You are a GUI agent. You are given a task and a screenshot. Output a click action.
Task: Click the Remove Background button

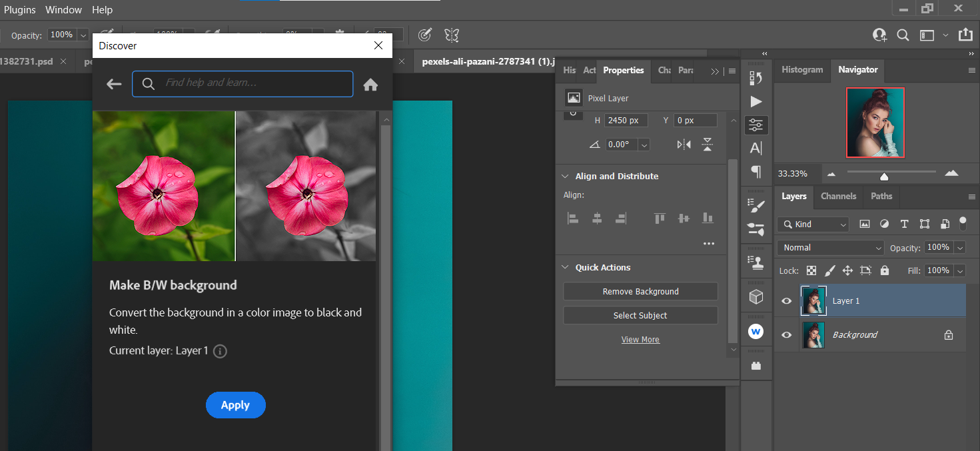[640, 291]
